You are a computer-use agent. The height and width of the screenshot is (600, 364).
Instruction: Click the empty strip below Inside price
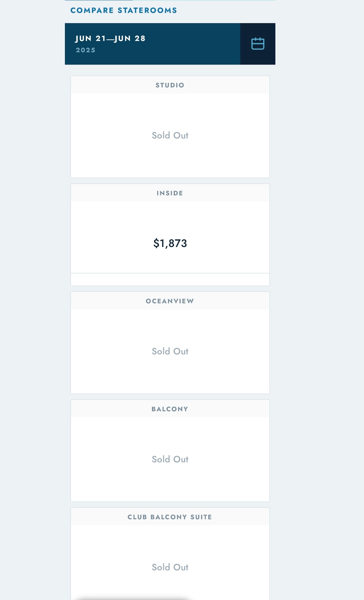(170, 280)
